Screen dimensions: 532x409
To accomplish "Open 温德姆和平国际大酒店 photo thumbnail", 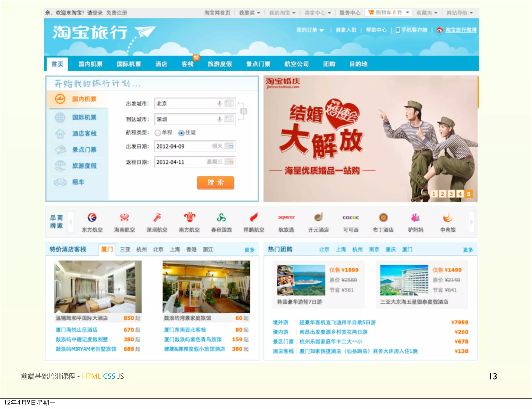I will [x=98, y=287].
